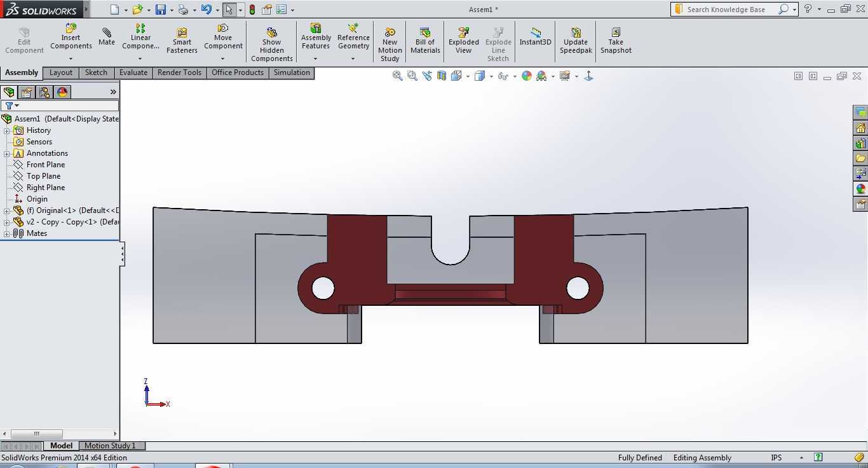The width and height of the screenshot is (868, 468).
Task: Open the Insert Components dropdown arrow
Action: coord(71,59)
